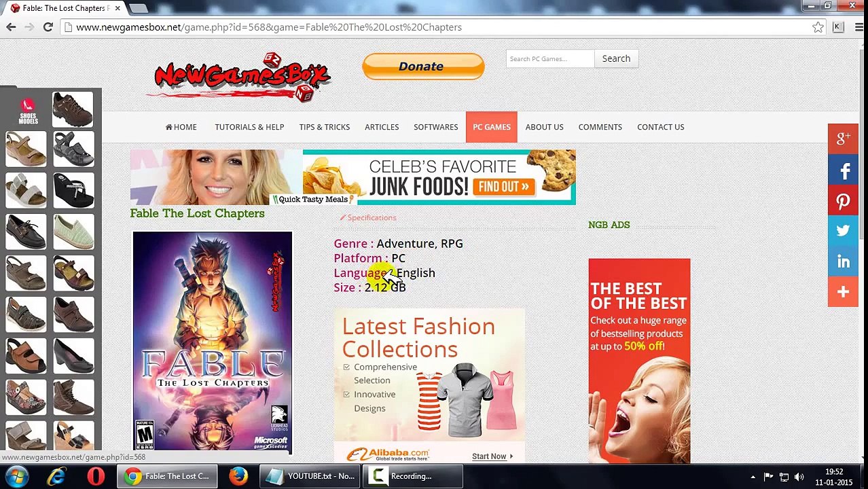Share page on Google Plus
The width and height of the screenshot is (868, 489).
pos(843,139)
